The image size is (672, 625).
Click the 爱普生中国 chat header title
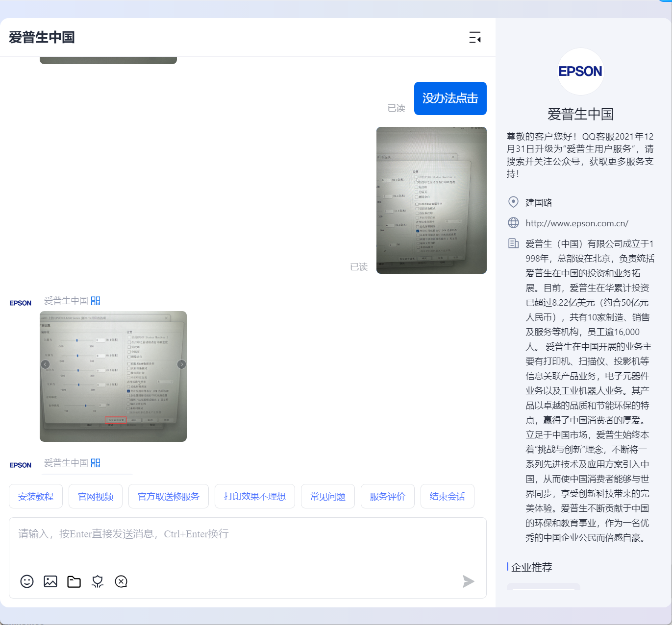click(42, 37)
